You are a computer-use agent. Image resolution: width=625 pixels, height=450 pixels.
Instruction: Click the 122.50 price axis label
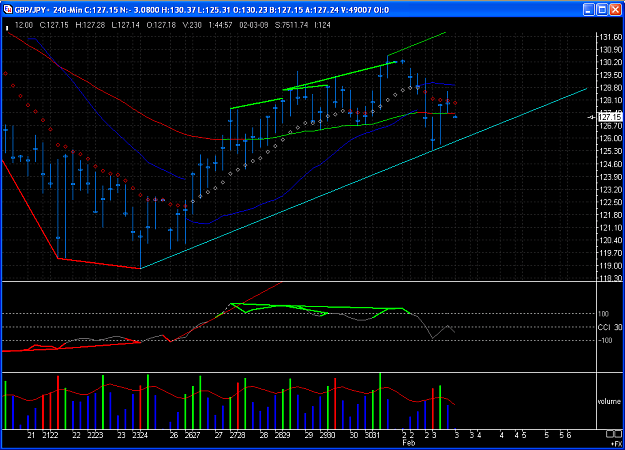pyautogui.click(x=611, y=202)
